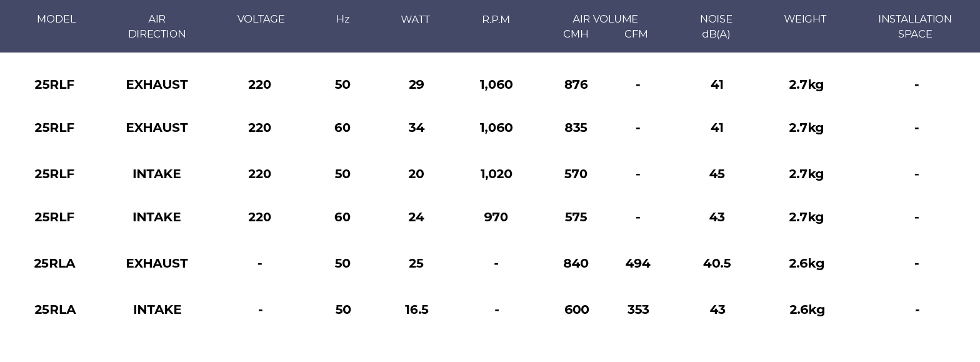Select the NOISE dB(A) column header
The height and width of the screenshot is (362, 980).
(716, 26)
